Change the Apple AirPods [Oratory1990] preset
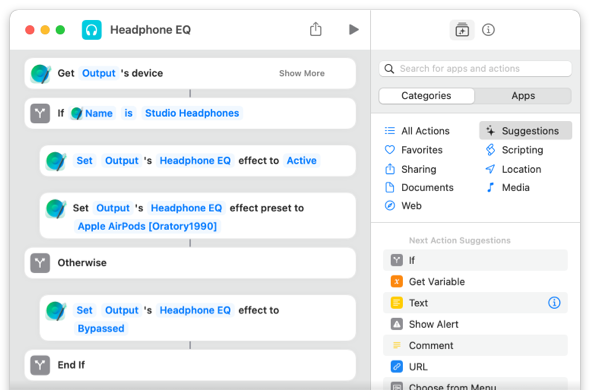Image resolution: width=590 pixels, height=390 pixels. coord(147,226)
